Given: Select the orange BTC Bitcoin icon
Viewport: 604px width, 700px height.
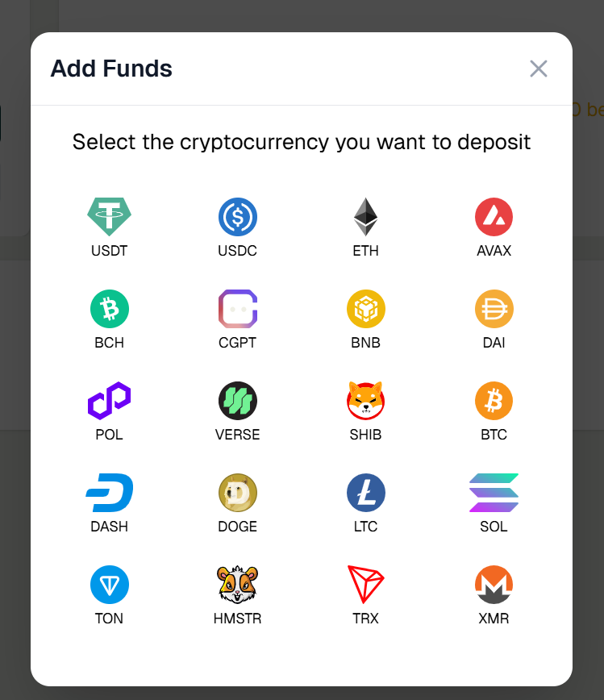Looking at the screenshot, I should [494, 400].
